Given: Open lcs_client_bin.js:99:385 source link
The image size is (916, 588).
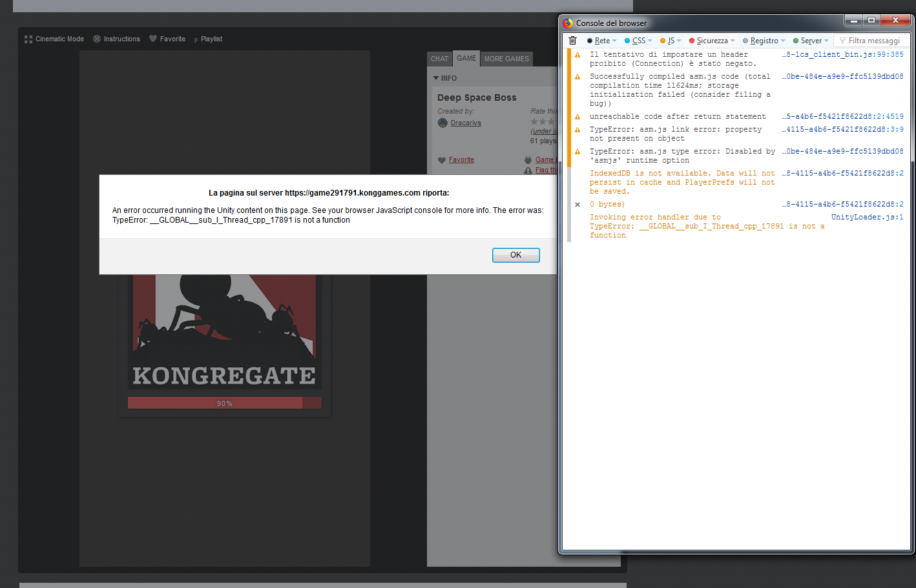Looking at the screenshot, I should click(842, 55).
